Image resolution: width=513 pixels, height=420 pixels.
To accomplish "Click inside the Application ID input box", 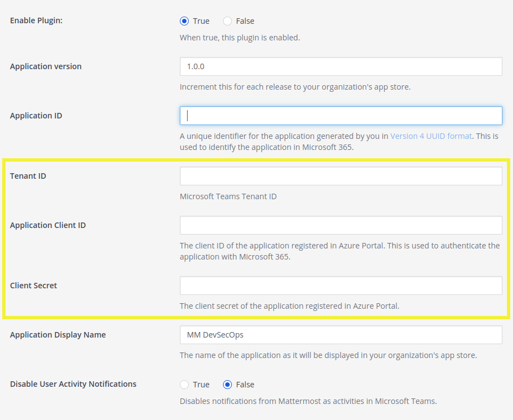I will 341,116.
